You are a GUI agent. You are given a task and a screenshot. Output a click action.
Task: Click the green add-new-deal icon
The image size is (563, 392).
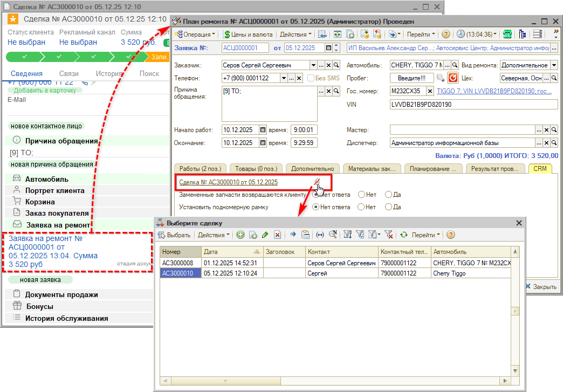point(241,235)
